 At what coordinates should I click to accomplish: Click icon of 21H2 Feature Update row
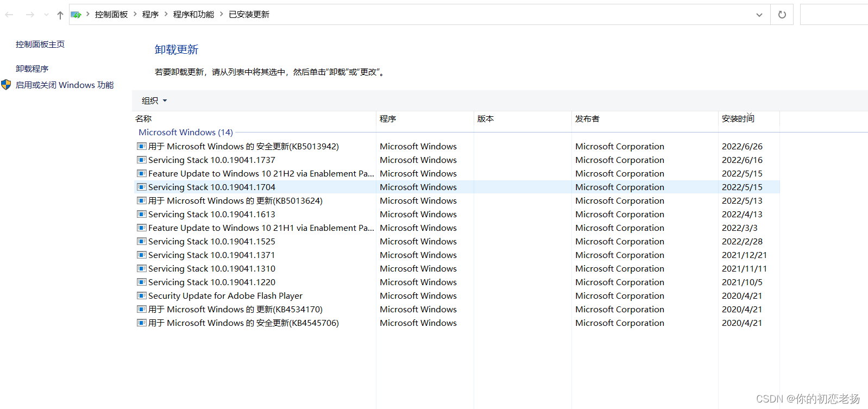point(142,173)
